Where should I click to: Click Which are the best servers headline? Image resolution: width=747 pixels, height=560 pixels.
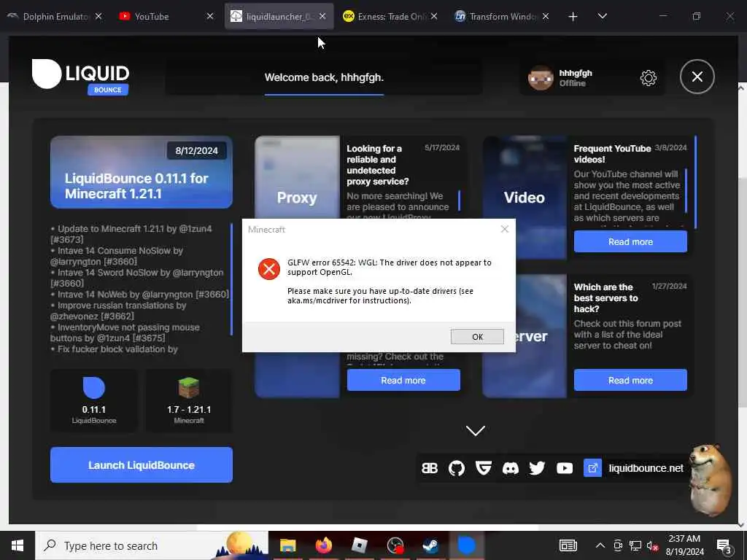pos(605,298)
